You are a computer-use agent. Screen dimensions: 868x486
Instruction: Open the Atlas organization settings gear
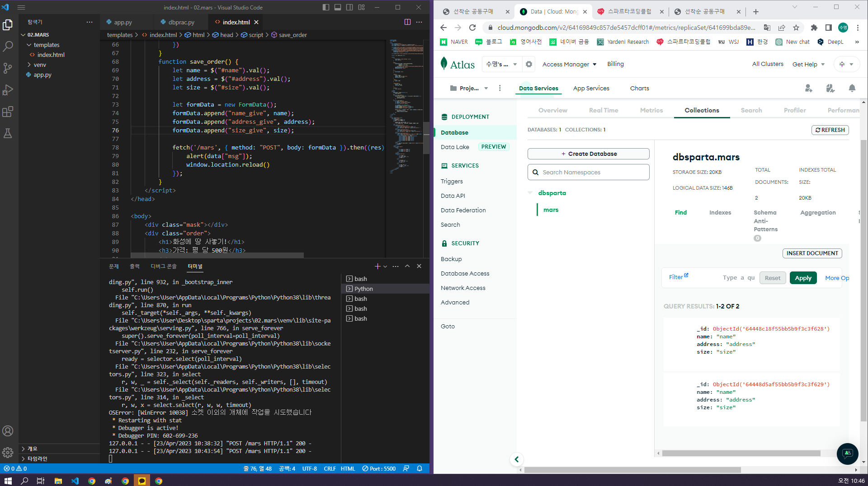[529, 64]
